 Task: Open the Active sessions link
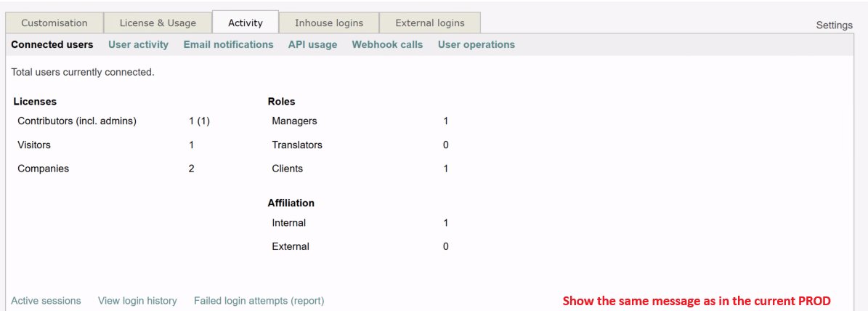[46, 301]
